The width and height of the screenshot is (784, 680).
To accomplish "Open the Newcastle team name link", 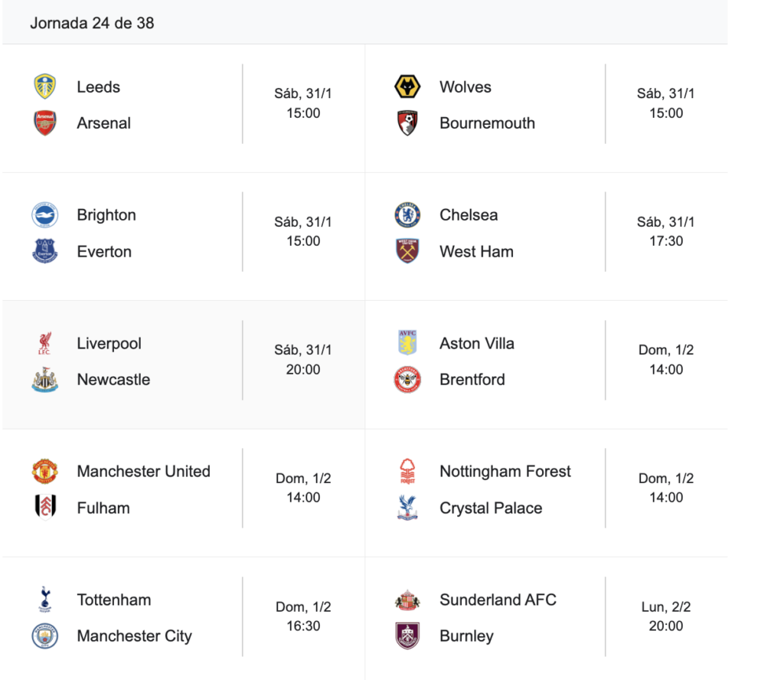I will (x=113, y=380).
